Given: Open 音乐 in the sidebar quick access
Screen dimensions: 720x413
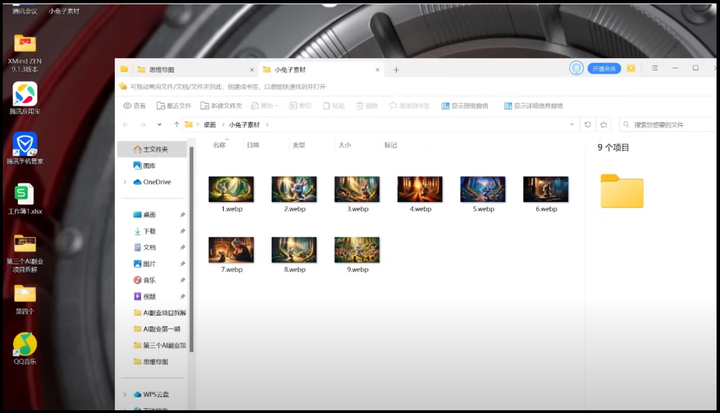Looking at the screenshot, I should pos(144,280).
